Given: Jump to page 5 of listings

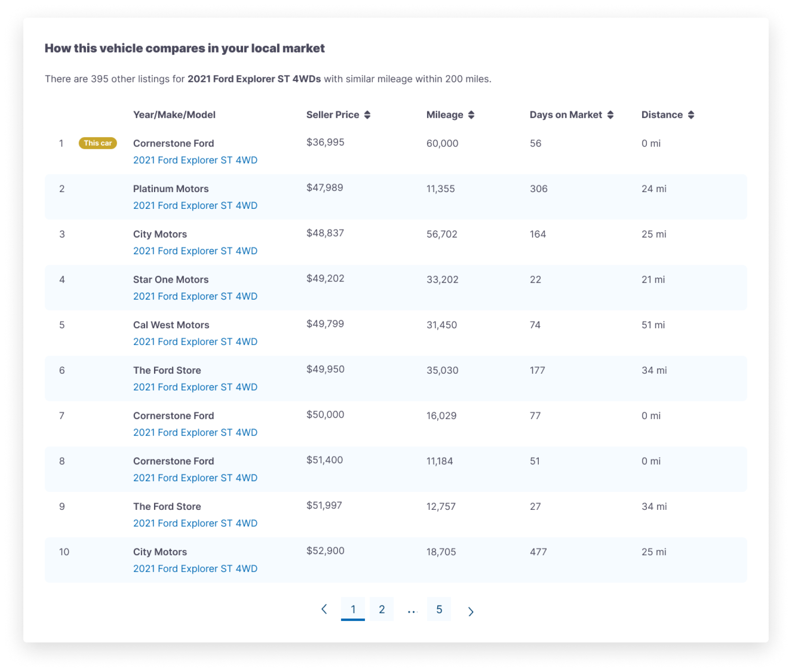Looking at the screenshot, I should point(439,609).
